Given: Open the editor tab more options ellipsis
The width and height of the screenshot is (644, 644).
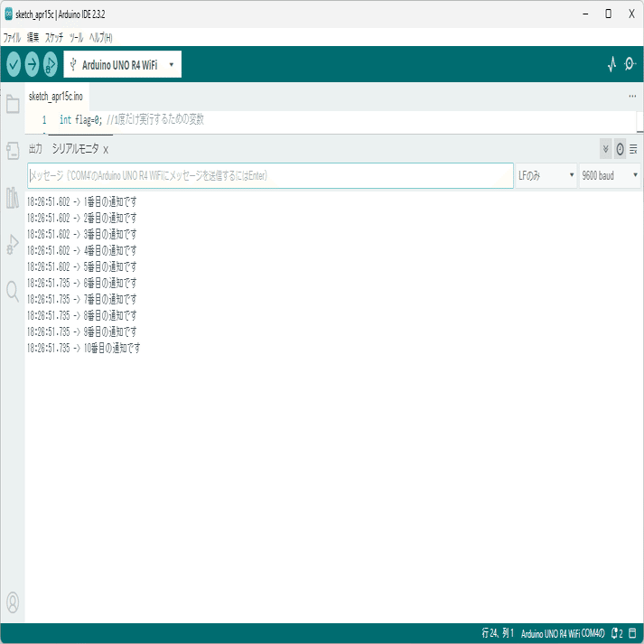Looking at the screenshot, I should [x=632, y=97].
